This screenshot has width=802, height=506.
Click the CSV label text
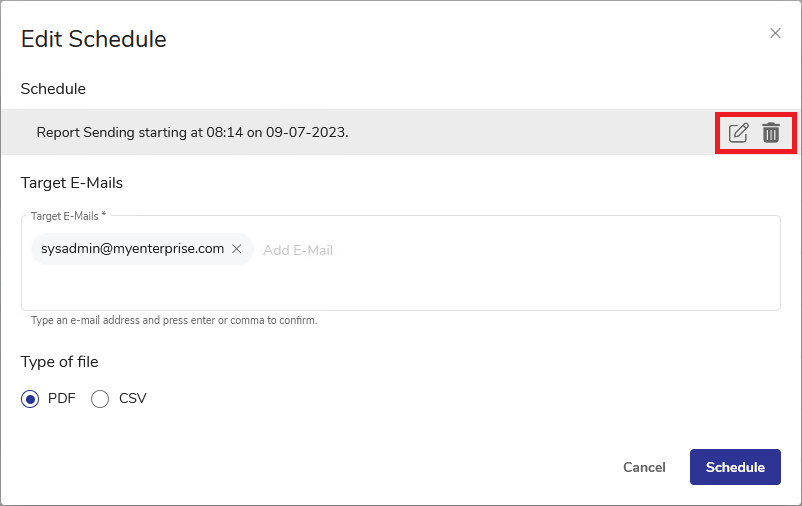[x=133, y=398]
